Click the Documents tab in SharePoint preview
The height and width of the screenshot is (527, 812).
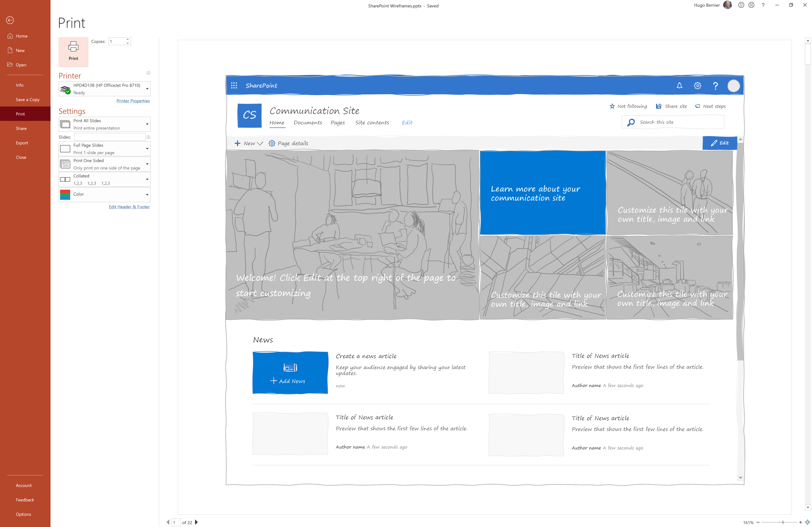(307, 123)
